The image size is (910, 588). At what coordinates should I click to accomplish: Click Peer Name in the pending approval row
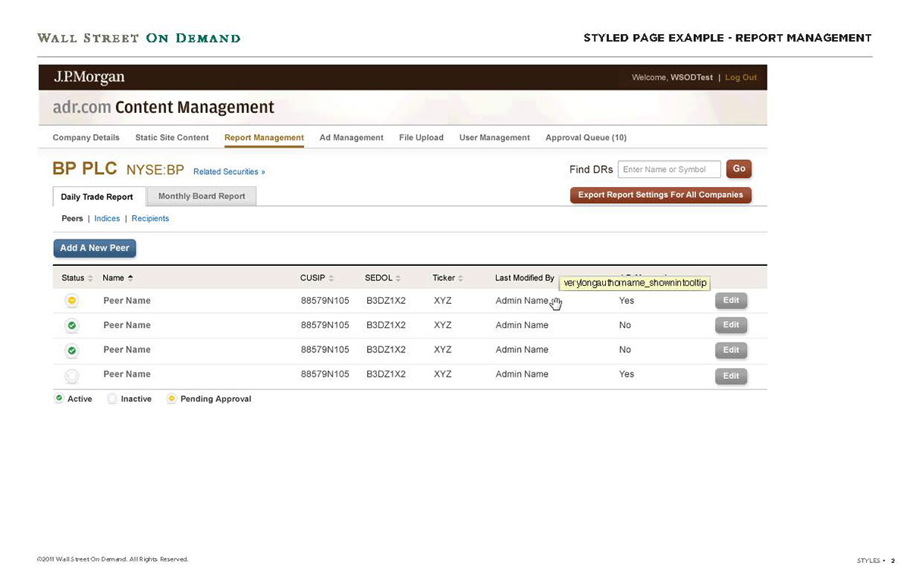(x=127, y=301)
